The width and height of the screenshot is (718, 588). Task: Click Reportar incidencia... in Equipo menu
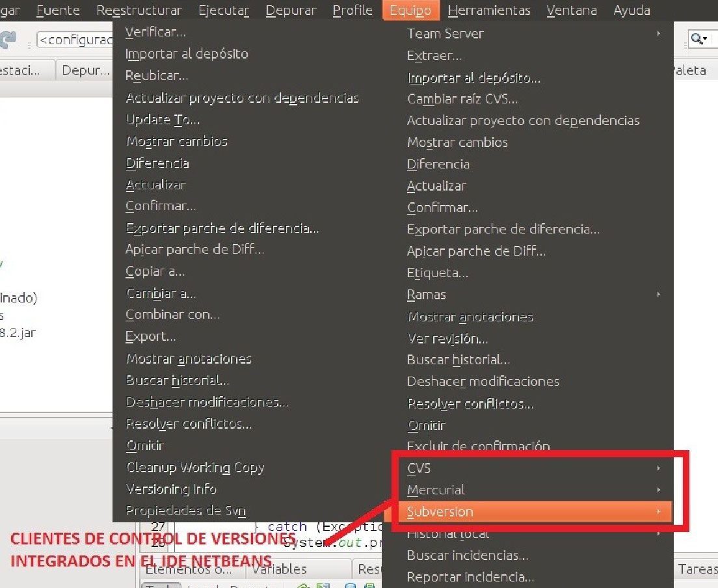(470, 577)
